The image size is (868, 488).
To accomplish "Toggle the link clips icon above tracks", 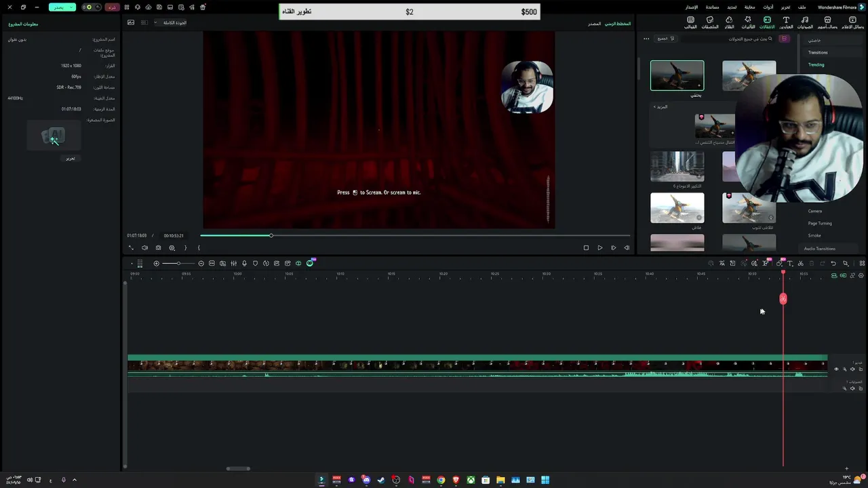I will click(x=852, y=276).
